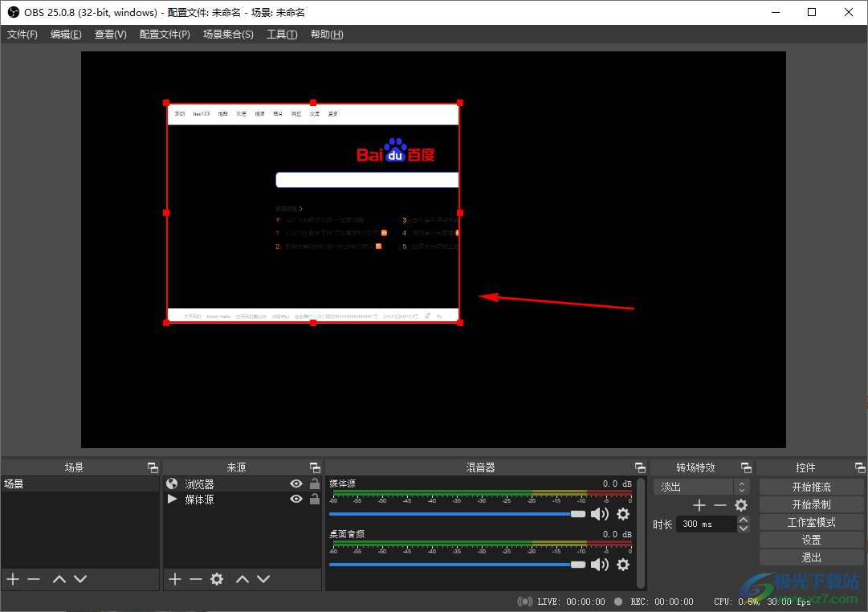The width and height of the screenshot is (868, 612).
Task: Click the 桌面音频 volume level meter
Action: point(482,543)
